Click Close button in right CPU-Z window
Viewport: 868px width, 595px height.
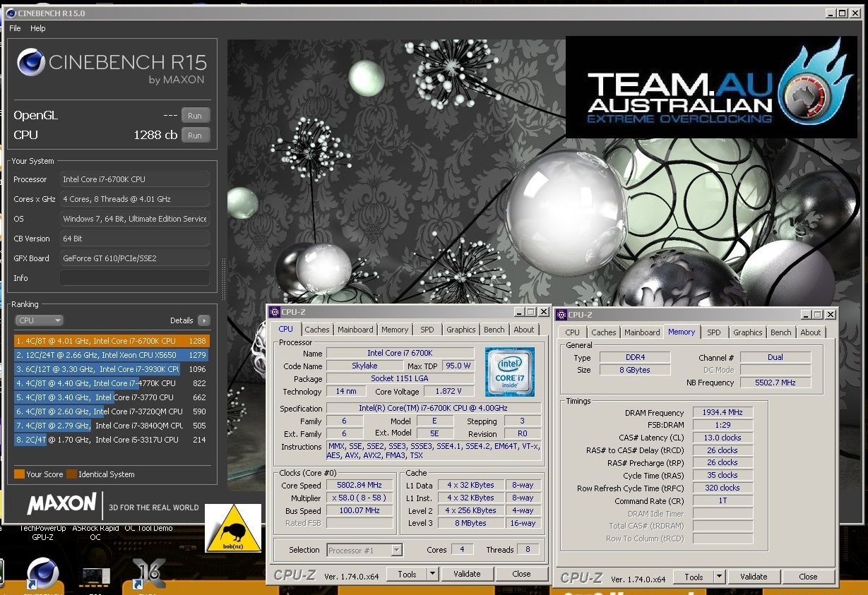tap(808, 577)
